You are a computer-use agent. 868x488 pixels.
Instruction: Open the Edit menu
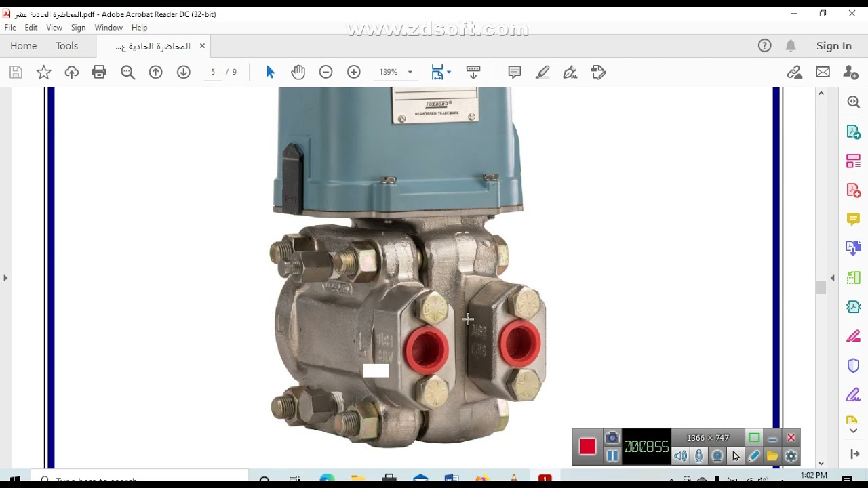pos(31,28)
